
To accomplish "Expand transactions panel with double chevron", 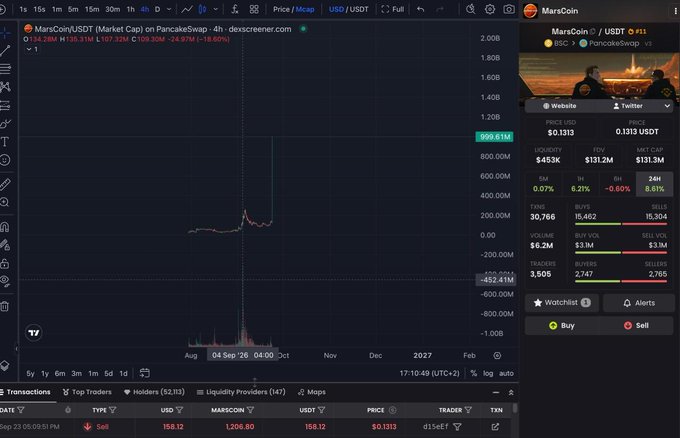I will (x=511, y=392).
